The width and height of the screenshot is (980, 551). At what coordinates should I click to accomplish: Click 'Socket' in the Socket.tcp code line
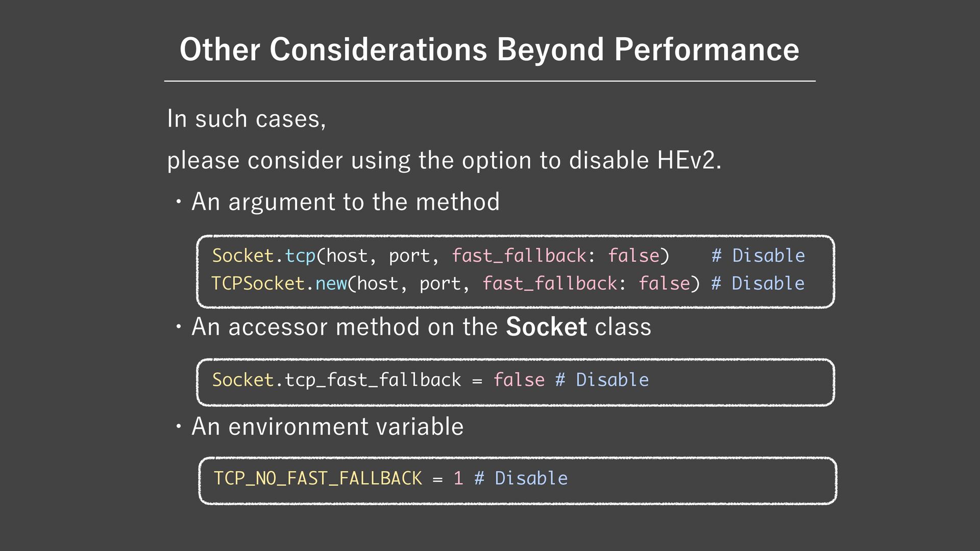point(243,256)
